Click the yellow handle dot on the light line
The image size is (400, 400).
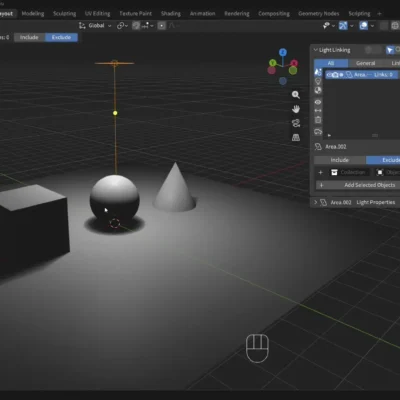tap(115, 113)
